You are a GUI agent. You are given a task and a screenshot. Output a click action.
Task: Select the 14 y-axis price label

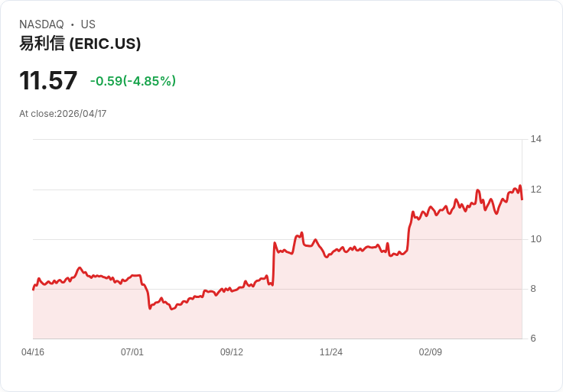point(535,139)
